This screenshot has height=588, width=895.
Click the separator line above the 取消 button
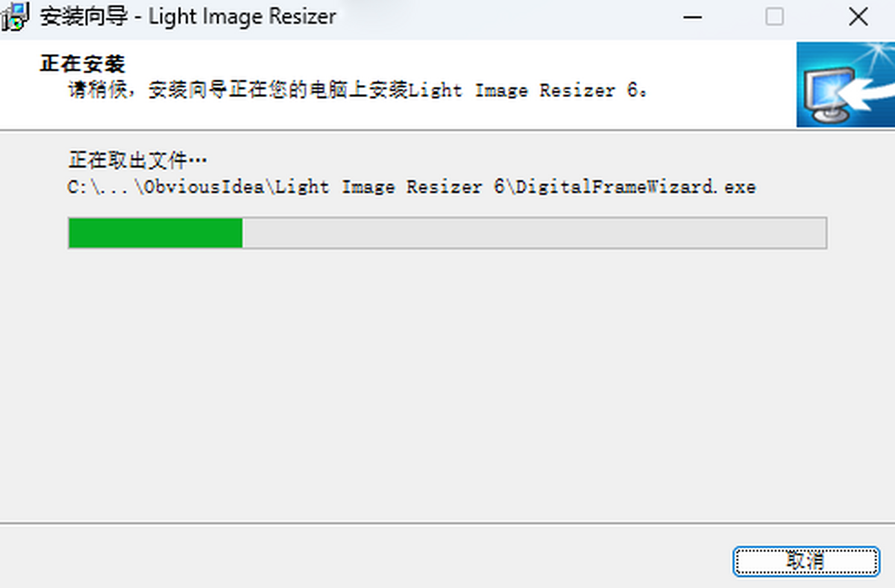coord(447,522)
